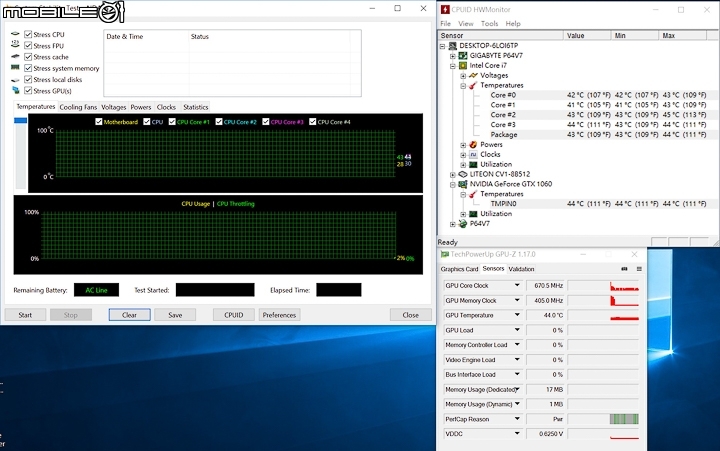This screenshot has width=720, height=451.
Task: Toggle the Stress system memory checkbox
Action: tap(28, 68)
